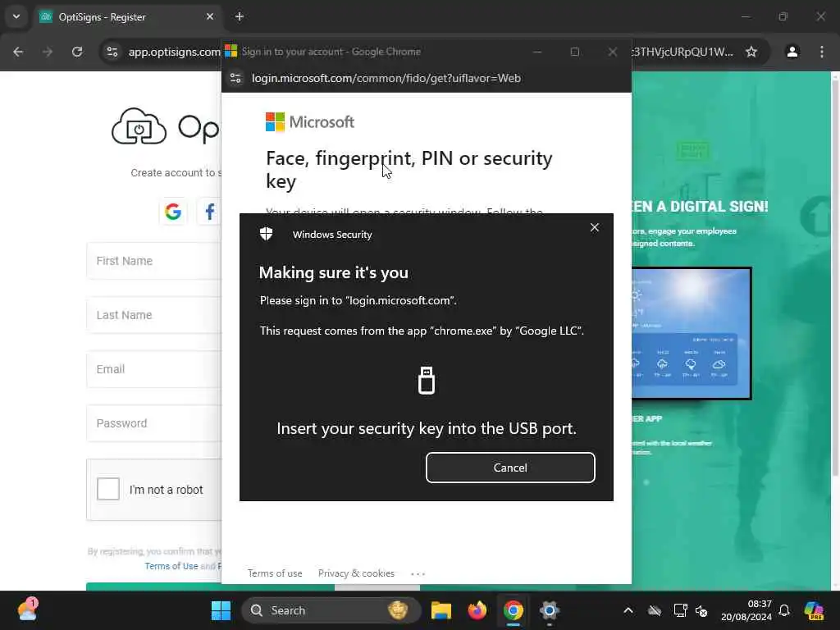Click the OptiSigns cloud logo
The height and width of the screenshot is (630, 840).
139,127
